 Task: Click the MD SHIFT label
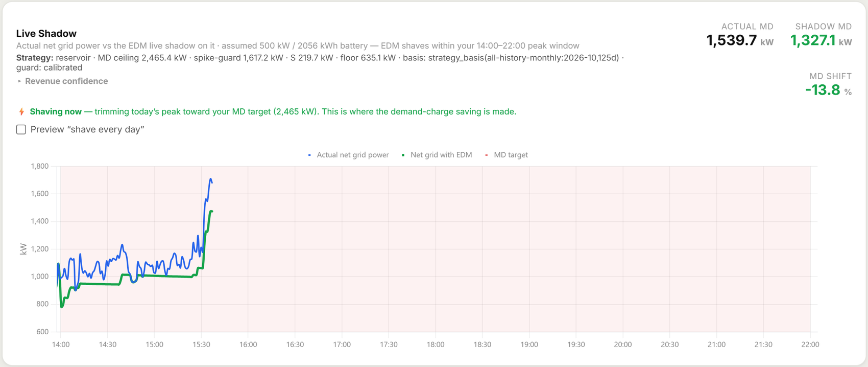pyautogui.click(x=831, y=76)
